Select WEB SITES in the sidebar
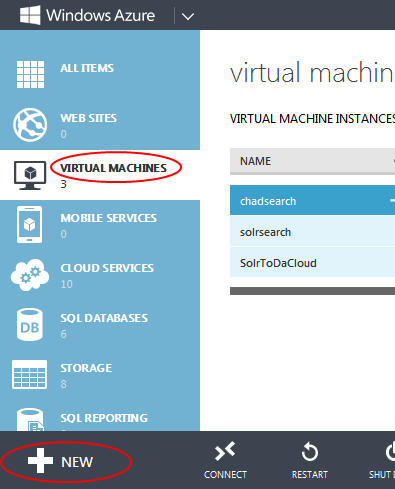 [x=89, y=118]
